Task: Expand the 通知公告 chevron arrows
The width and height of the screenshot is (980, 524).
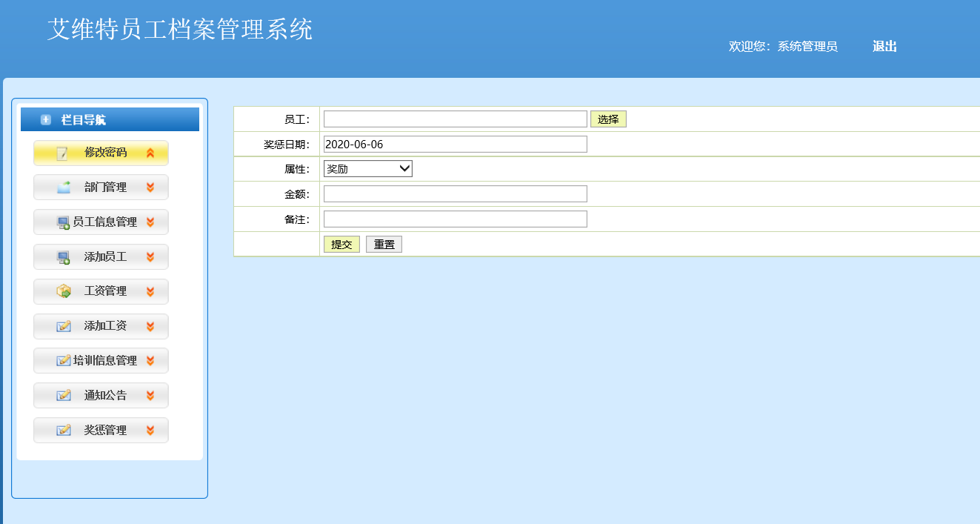Action: tap(150, 396)
